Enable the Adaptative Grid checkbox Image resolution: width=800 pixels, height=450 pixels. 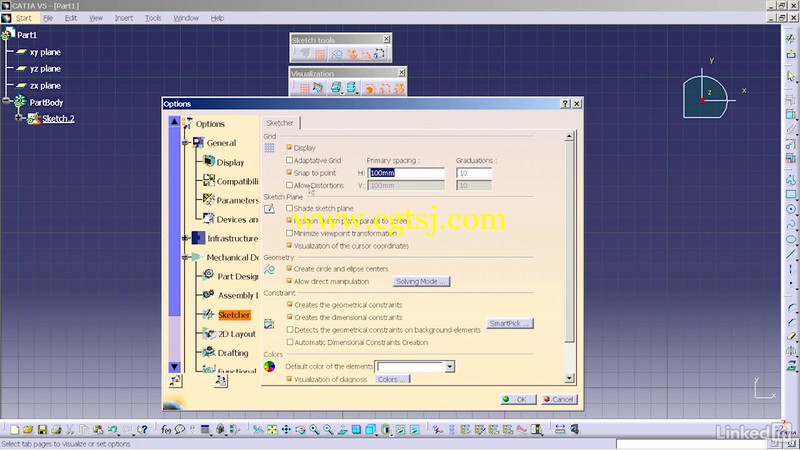click(x=289, y=160)
